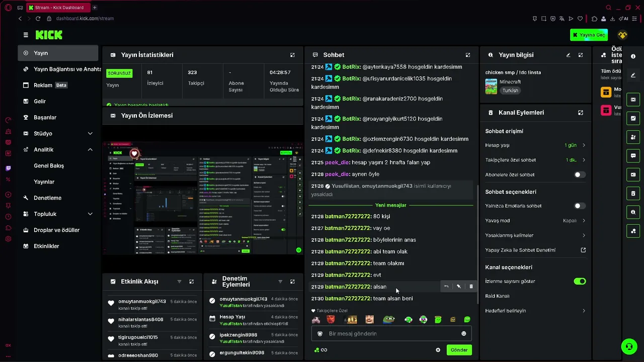Open Hedefleri belirleyin chevron
The height and width of the screenshot is (362, 644).
click(584, 311)
